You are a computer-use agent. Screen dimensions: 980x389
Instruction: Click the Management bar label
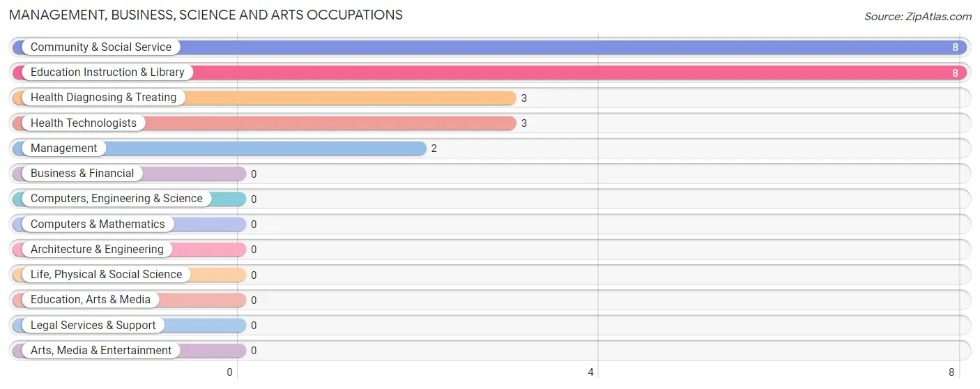tap(64, 148)
